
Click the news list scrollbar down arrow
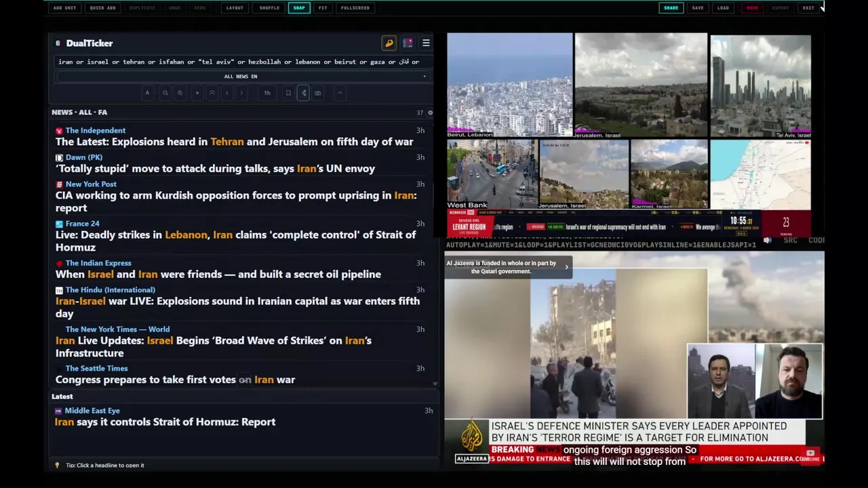click(435, 384)
